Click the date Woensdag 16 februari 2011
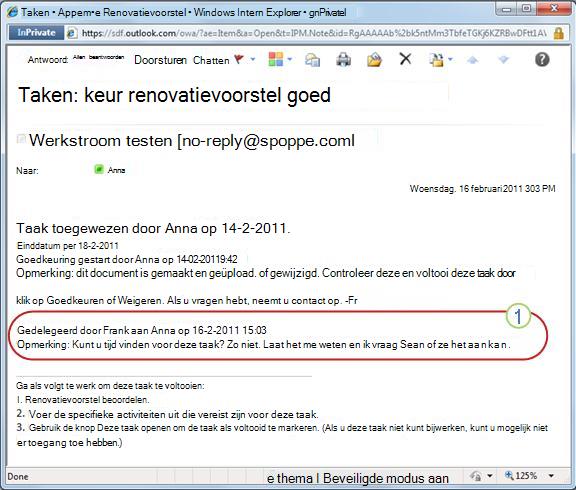 point(482,188)
